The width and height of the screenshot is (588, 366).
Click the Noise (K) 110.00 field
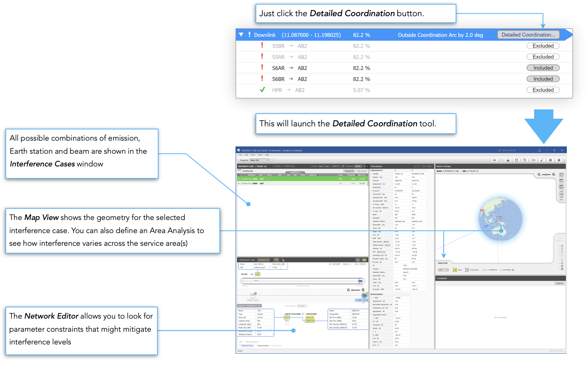pyautogui.click(x=265, y=317)
